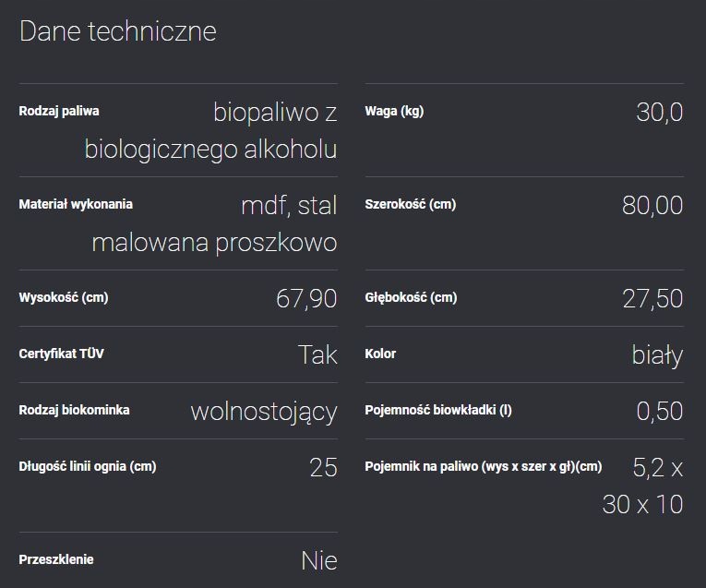Select the height value 67,90
706x588 pixels.
click(306, 298)
